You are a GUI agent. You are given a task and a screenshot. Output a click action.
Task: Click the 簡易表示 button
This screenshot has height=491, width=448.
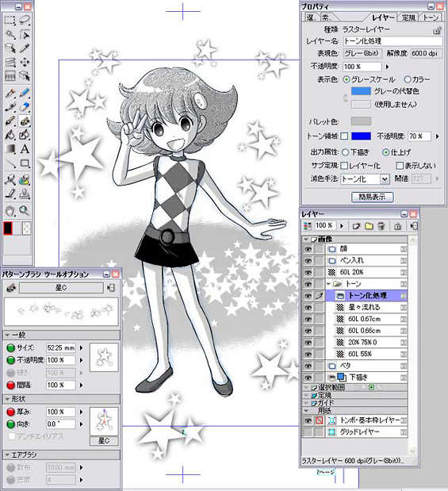tap(372, 197)
